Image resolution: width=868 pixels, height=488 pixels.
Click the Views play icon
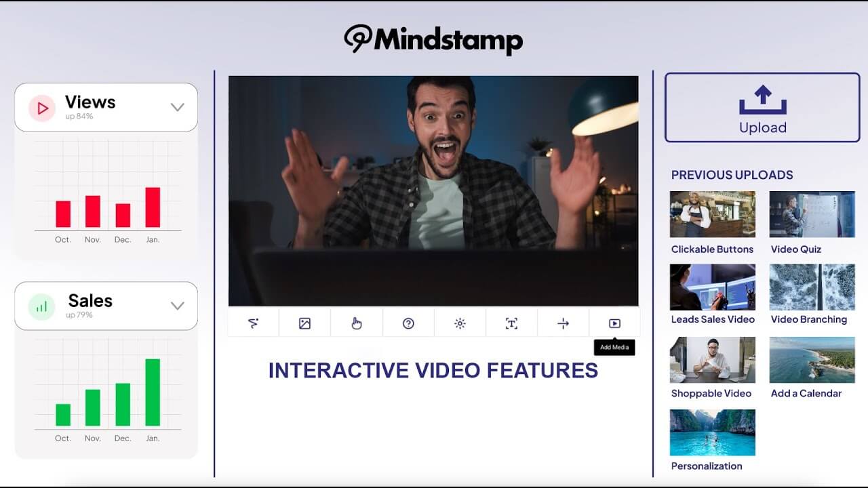(42, 107)
